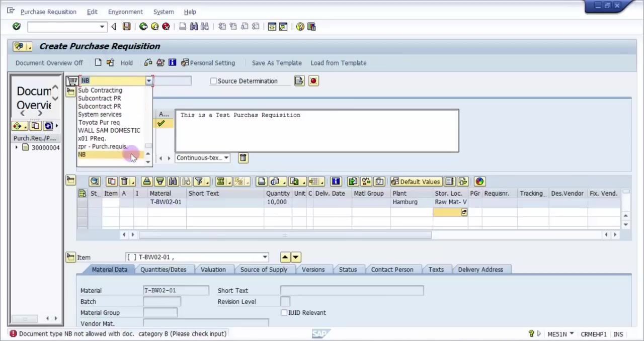The width and height of the screenshot is (644, 341).
Task: Click the Find binoculars icon in item toolbar
Action: coord(173,182)
